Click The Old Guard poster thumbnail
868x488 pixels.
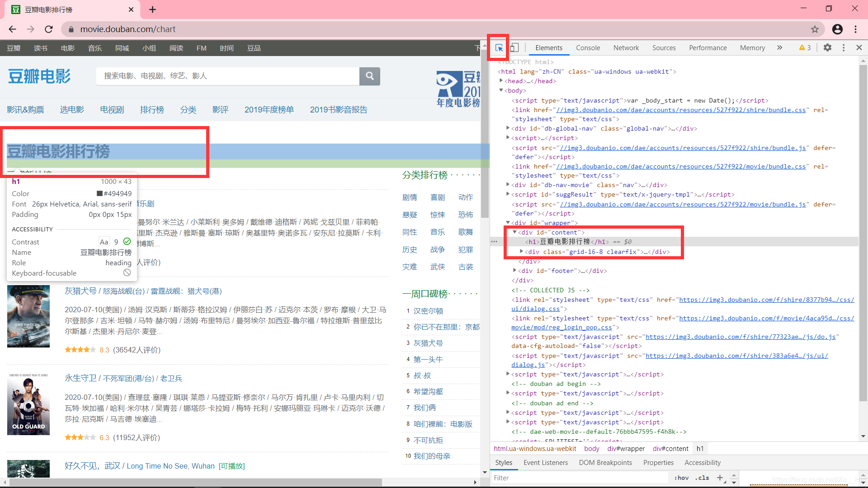pos(28,404)
